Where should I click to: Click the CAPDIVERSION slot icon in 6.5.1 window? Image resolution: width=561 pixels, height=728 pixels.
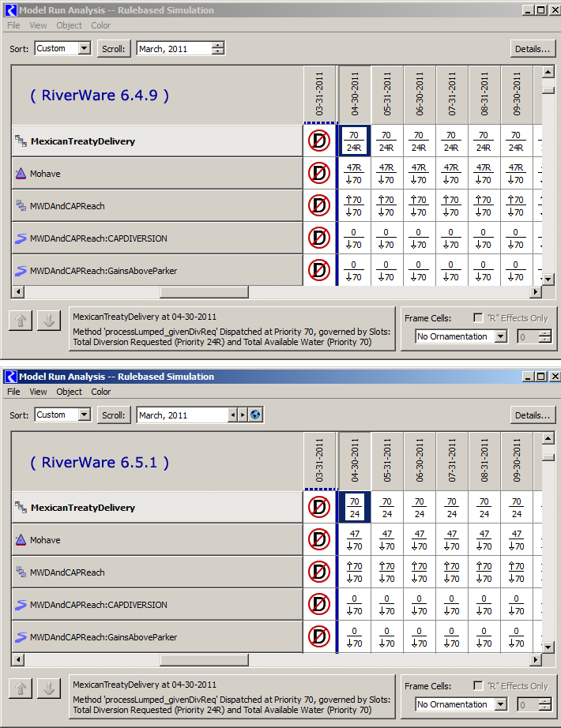click(21, 605)
